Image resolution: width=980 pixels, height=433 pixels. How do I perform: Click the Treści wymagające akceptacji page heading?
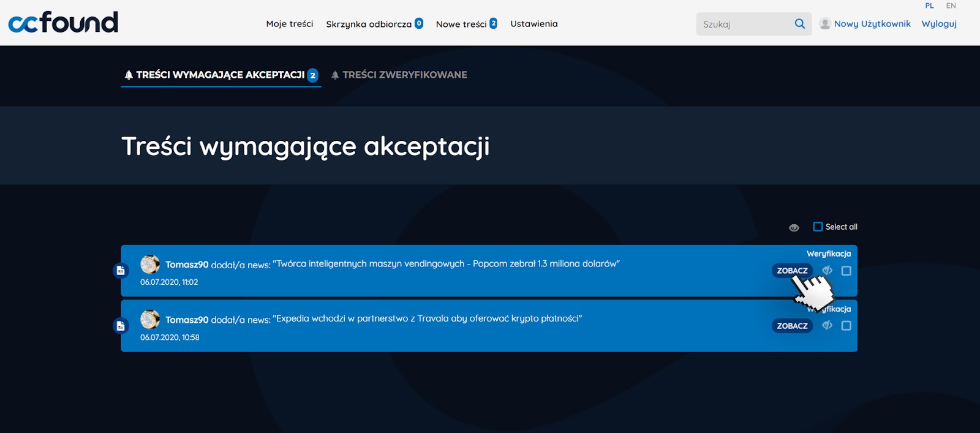click(306, 147)
